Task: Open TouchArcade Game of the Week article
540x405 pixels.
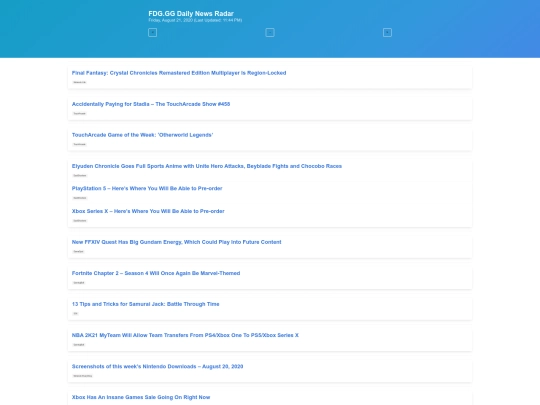Action: (142, 135)
